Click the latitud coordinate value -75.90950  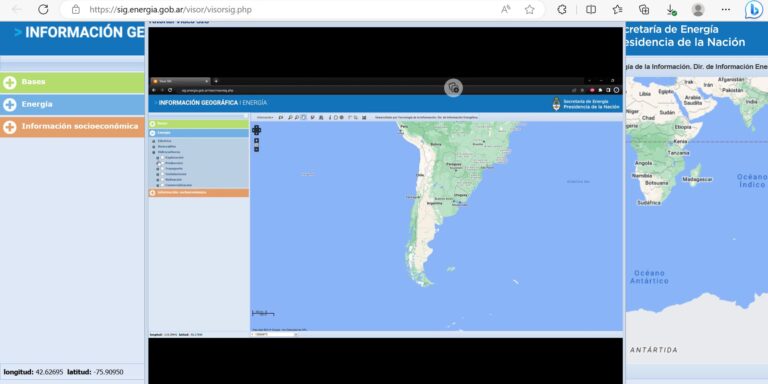pyautogui.click(x=107, y=372)
